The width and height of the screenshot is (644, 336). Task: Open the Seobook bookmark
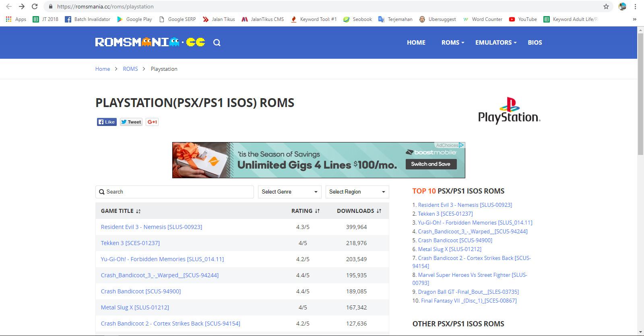pos(358,19)
